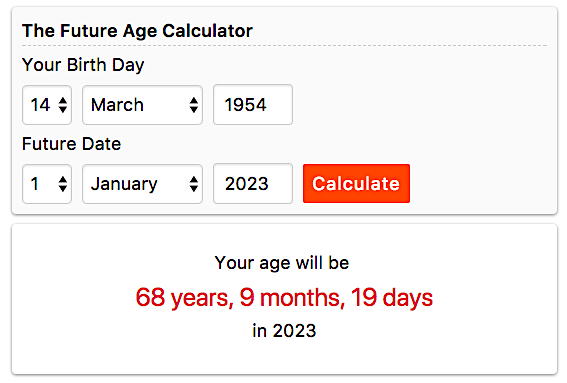This screenshot has width=567, height=383.
Task: Click the up-down arrows beside January
Action: (x=194, y=184)
